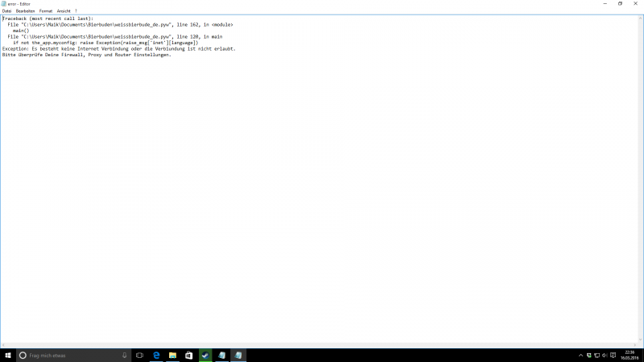This screenshot has height=362, width=644.
Task: Open the Format menu
Action: [46, 10]
